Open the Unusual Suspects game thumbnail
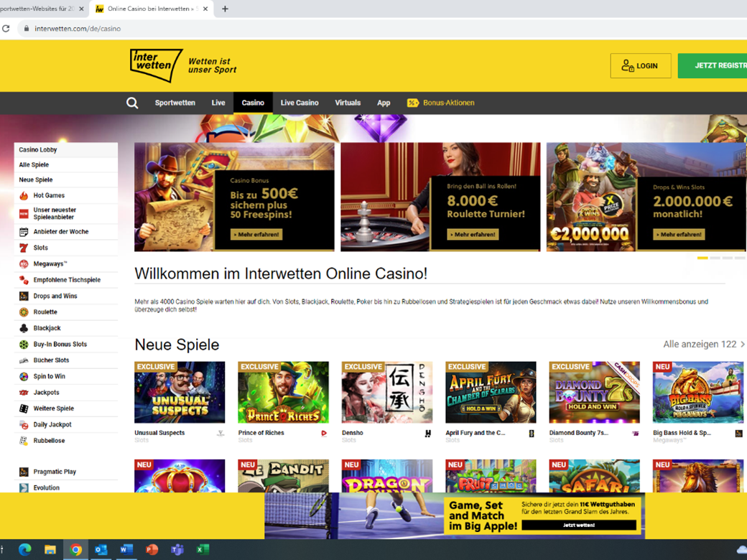 [x=180, y=393]
